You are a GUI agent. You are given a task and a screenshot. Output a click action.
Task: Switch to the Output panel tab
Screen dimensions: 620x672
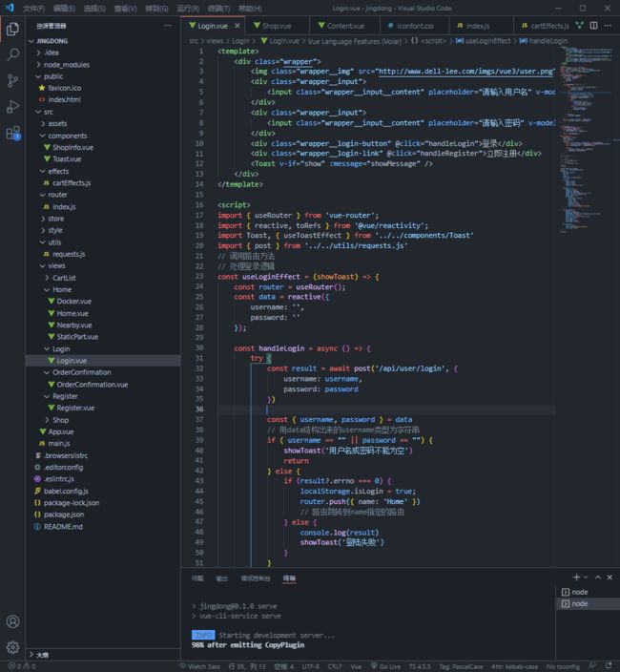point(222,578)
